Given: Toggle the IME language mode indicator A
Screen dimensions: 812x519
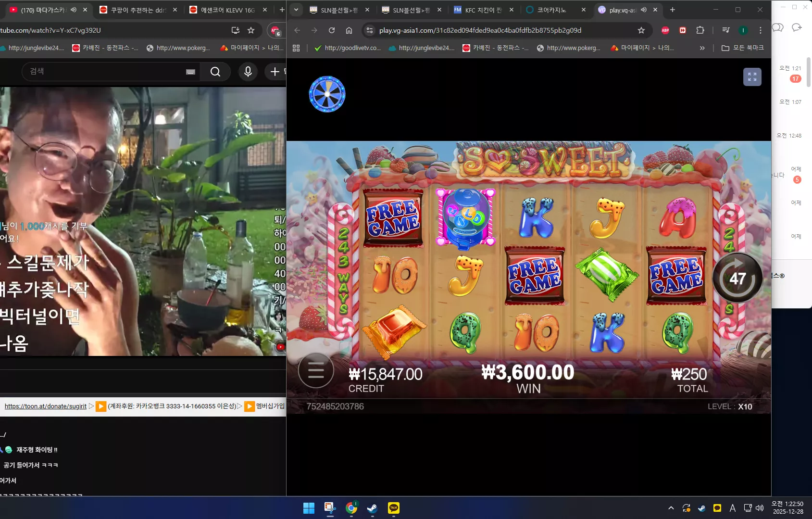Looking at the screenshot, I should click(732, 508).
